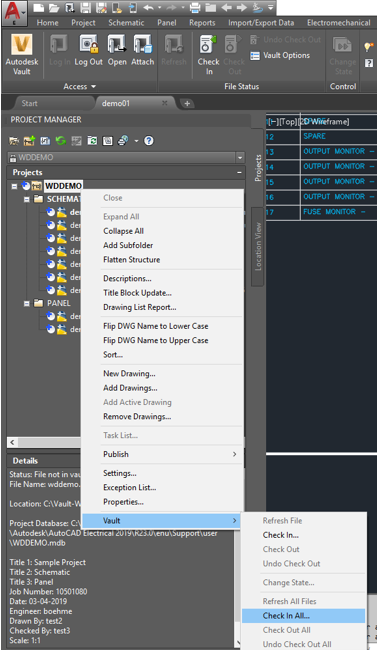Click the question mark help icon in ribbon

tap(369, 63)
